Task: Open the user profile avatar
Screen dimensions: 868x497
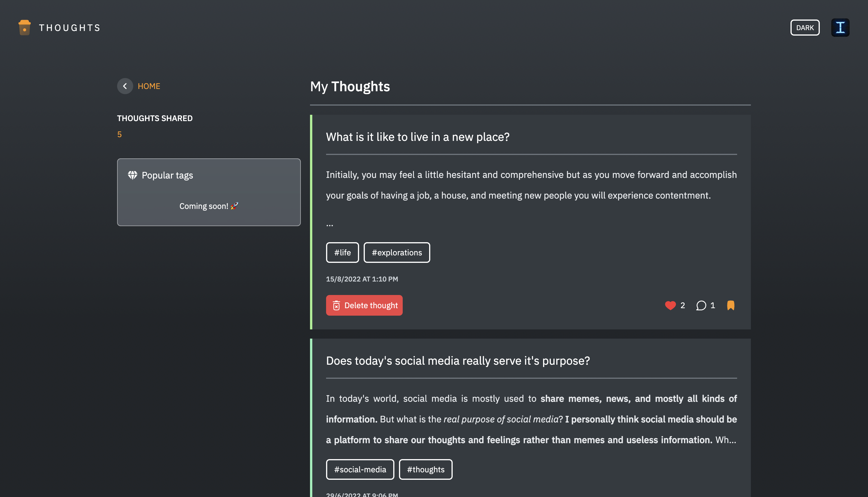Action: 840,28
